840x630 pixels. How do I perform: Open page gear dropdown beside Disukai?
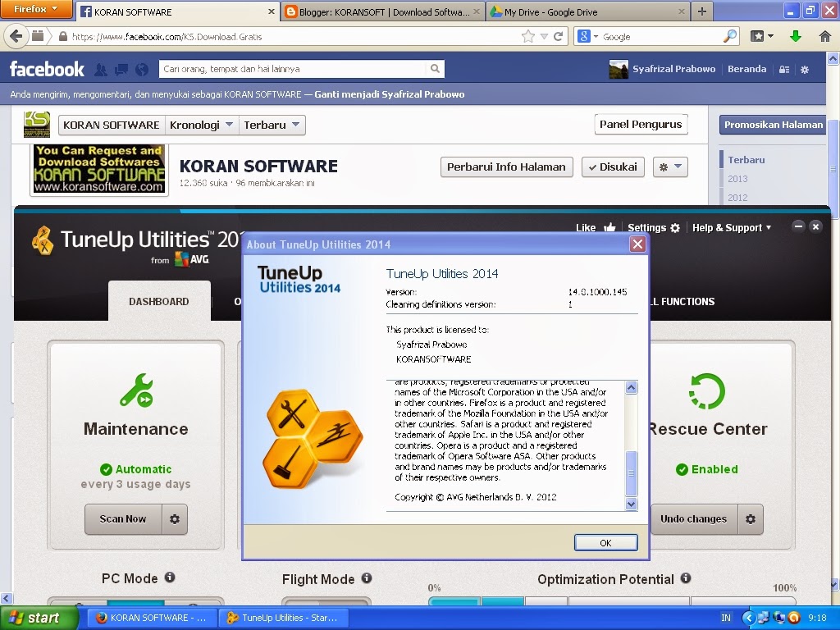click(670, 167)
